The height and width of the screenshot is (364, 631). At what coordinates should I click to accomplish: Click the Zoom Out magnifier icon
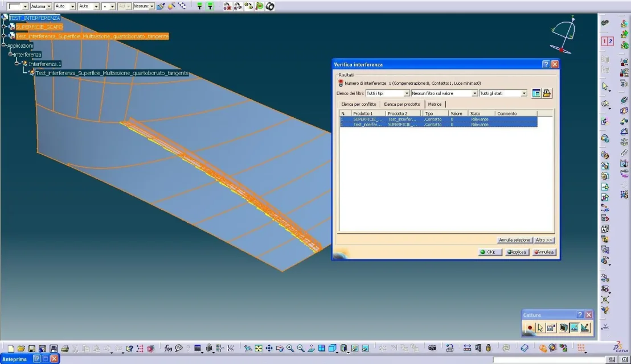pos(301,348)
